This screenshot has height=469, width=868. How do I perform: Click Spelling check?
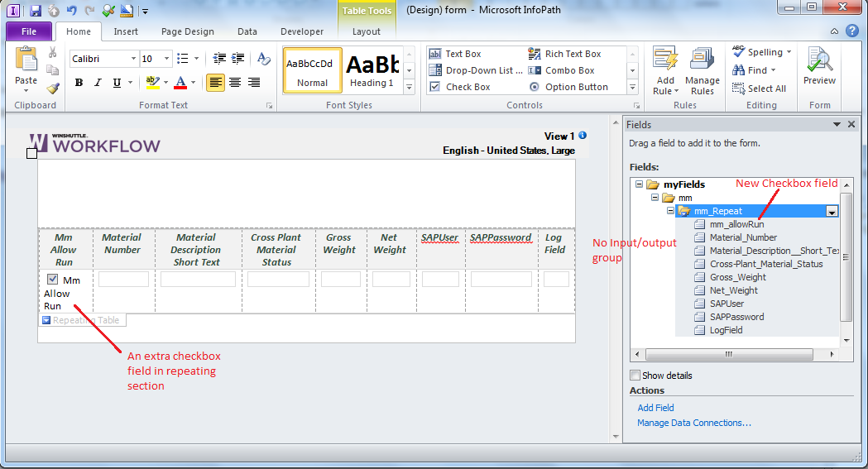pos(762,52)
